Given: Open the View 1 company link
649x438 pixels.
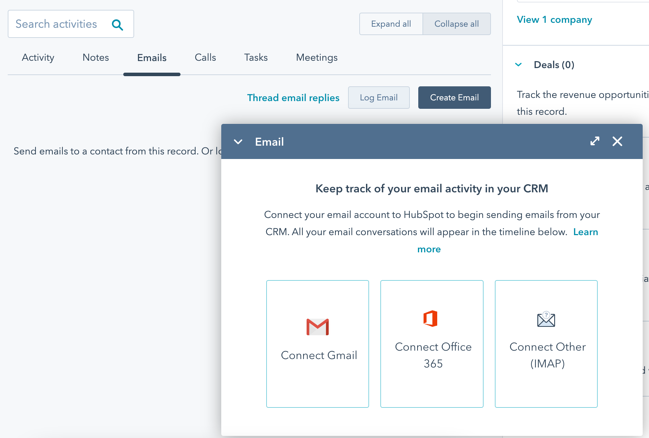Looking at the screenshot, I should [x=554, y=20].
